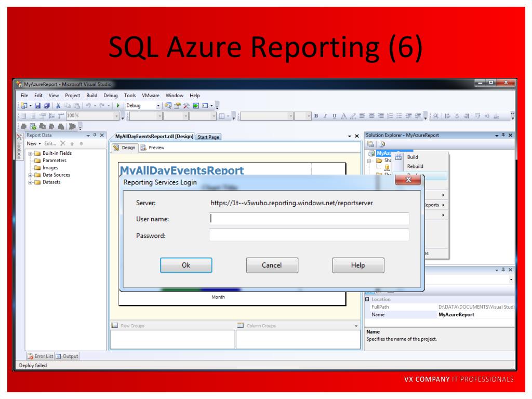Click the Show All Files icon in Solution Explorer
This screenshot has height=399, width=532.
[382, 144]
